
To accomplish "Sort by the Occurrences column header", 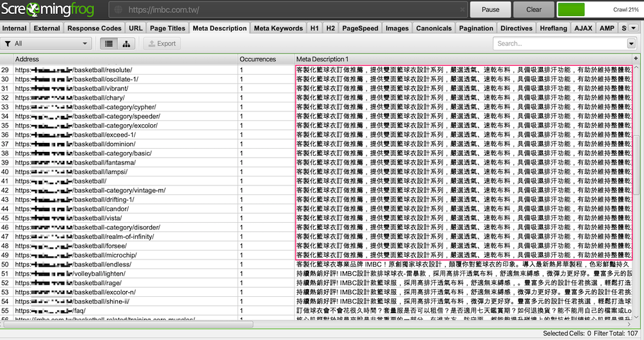I will [258, 59].
